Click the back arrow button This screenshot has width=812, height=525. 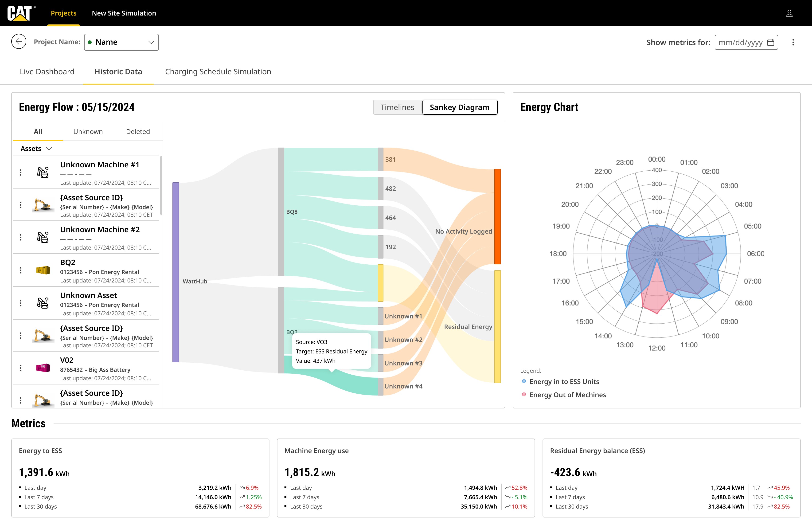(19, 42)
